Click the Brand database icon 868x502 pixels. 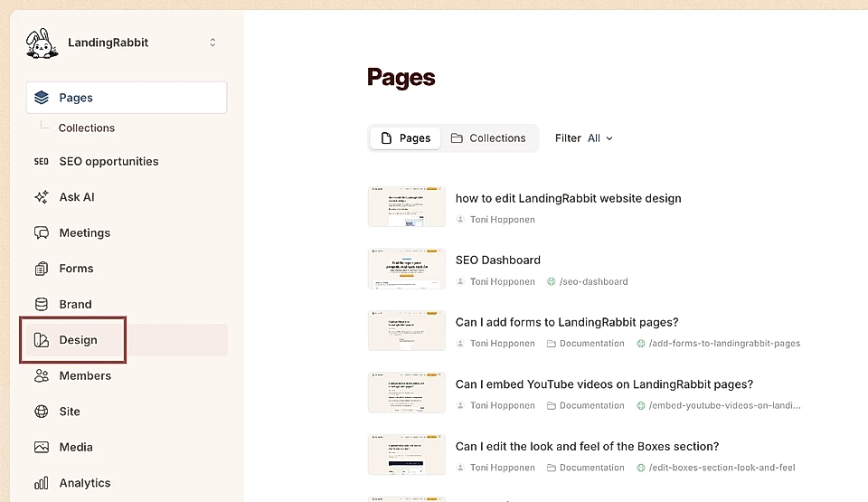pos(42,304)
